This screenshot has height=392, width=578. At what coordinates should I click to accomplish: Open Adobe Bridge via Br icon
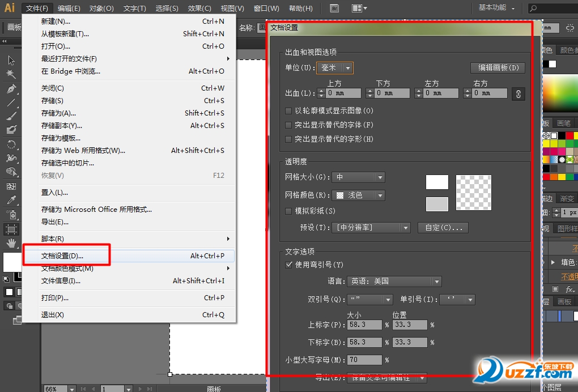(x=334, y=8)
